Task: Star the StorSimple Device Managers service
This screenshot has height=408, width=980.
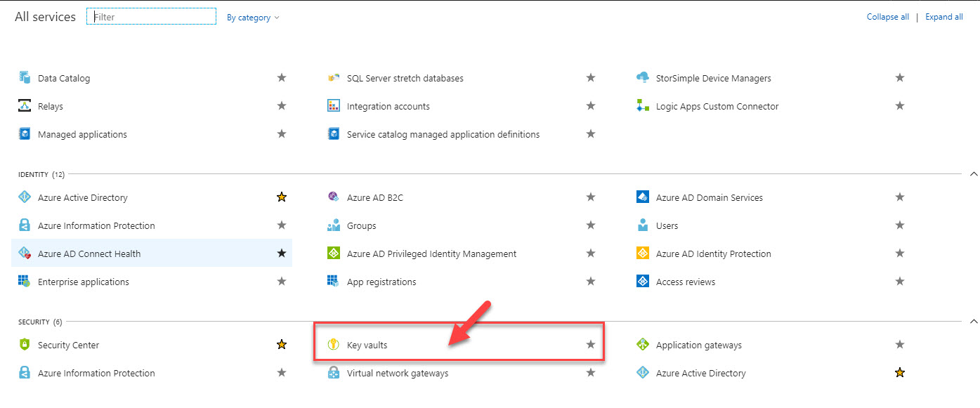Action: click(x=900, y=78)
